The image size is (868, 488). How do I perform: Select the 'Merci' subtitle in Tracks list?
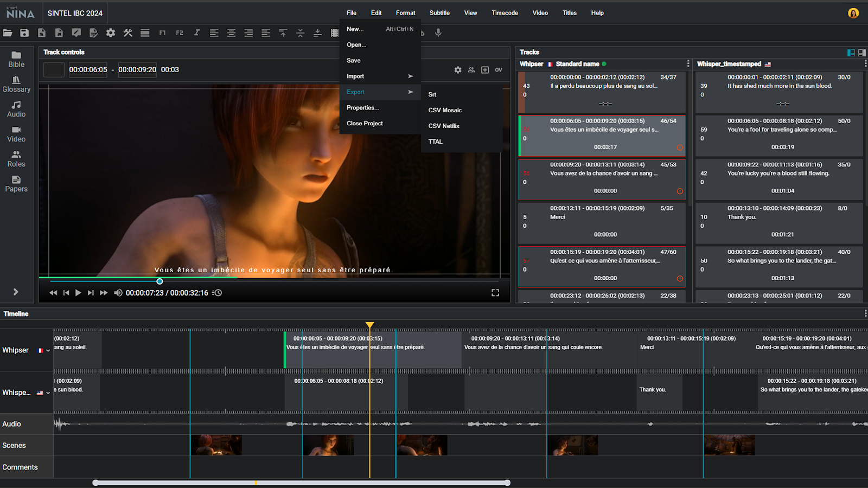coord(601,221)
